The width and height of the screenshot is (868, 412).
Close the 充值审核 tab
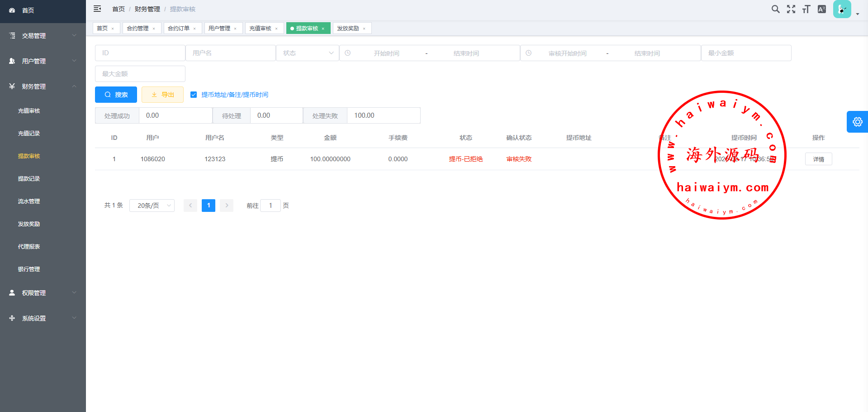coord(276,29)
